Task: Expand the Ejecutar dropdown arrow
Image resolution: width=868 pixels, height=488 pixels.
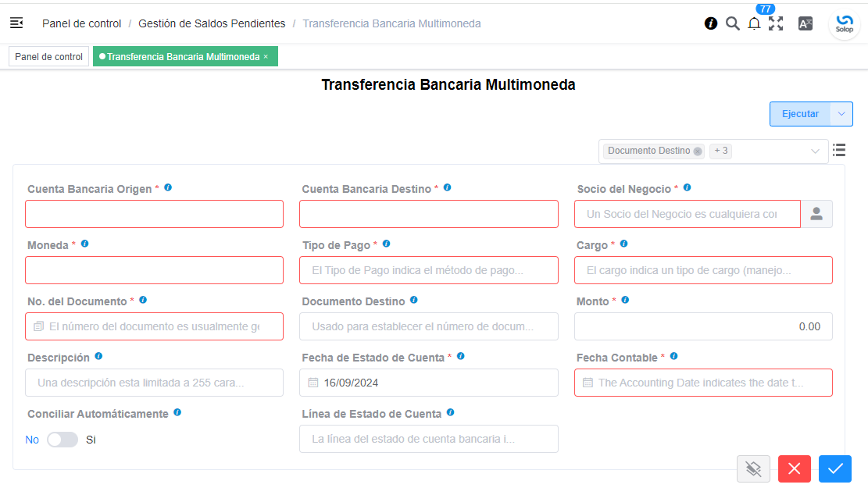Action: point(841,114)
